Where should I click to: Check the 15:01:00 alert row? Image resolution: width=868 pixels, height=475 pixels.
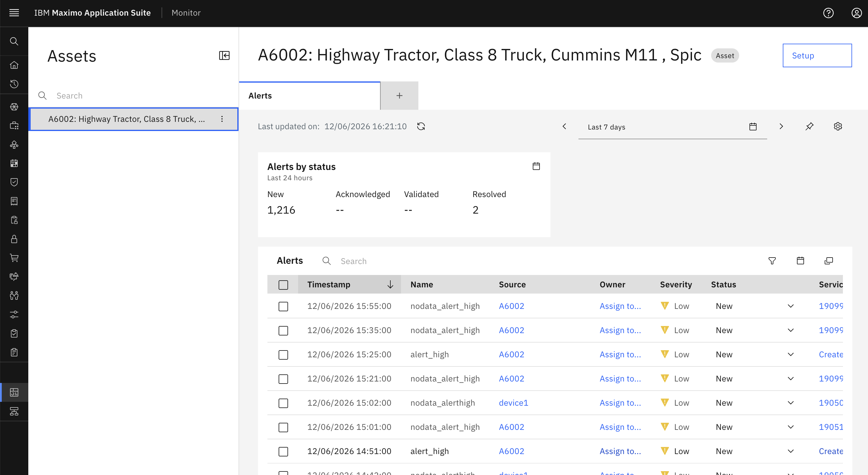pyautogui.click(x=283, y=427)
